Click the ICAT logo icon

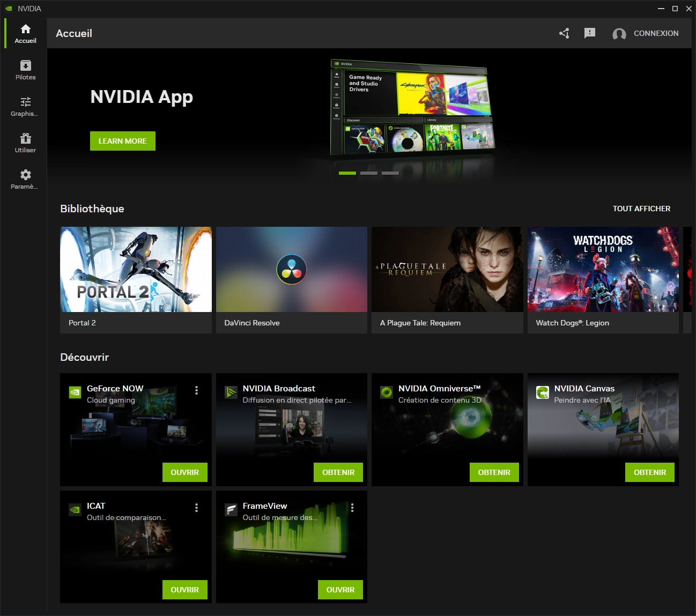(75, 509)
